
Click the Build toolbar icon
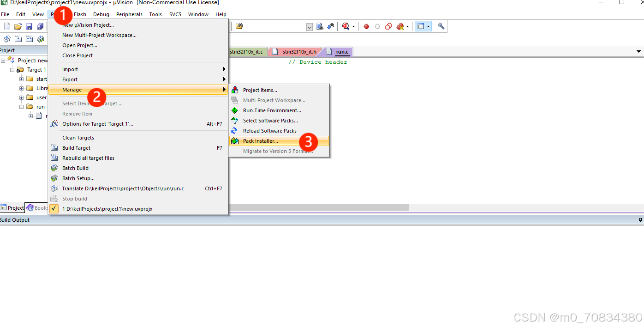point(18,39)
